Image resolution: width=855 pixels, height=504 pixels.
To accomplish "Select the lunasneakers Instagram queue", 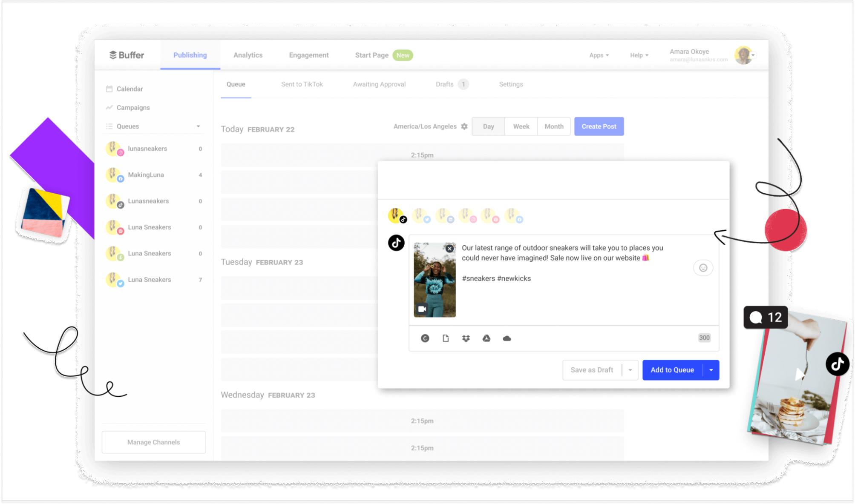I will click(x=154, y=149).
